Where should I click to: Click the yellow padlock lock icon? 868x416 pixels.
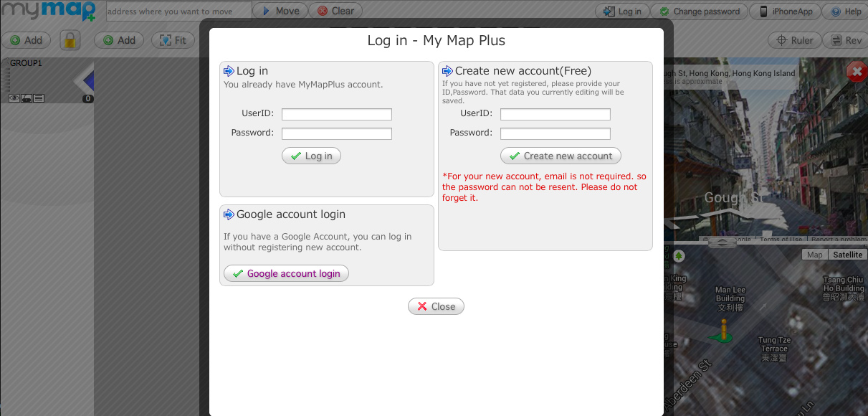point(70,40)
